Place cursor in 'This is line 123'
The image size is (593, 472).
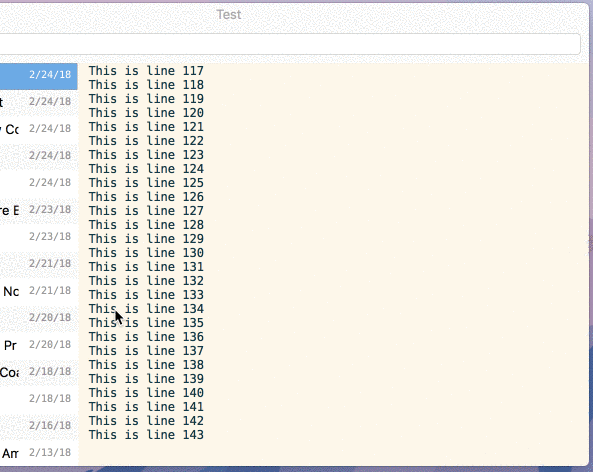(146, 155)
